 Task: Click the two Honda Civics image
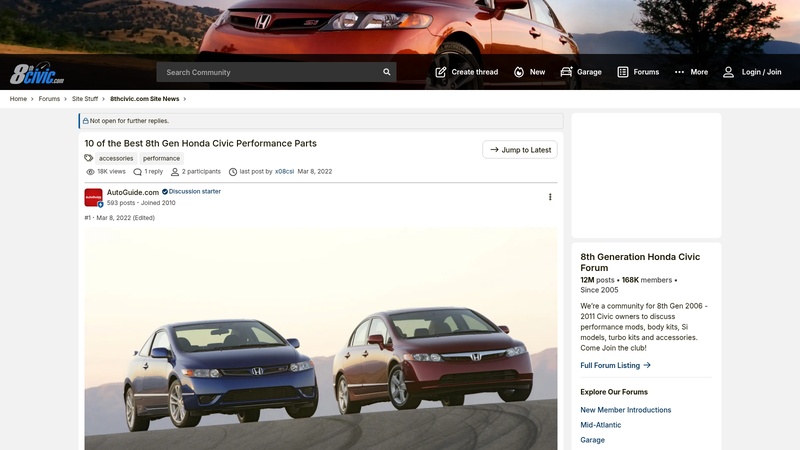pos(320,340)
